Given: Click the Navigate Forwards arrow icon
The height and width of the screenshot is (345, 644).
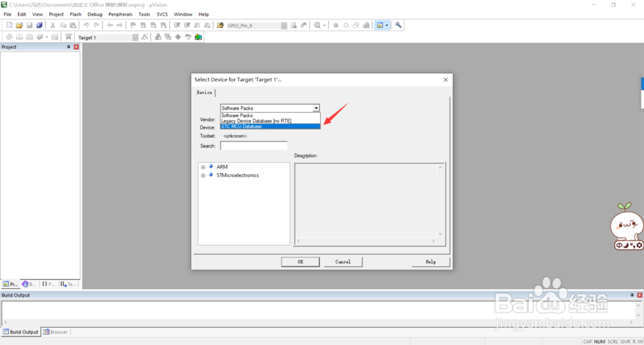Looking at the screenshot, I should [x=120, y=26].
